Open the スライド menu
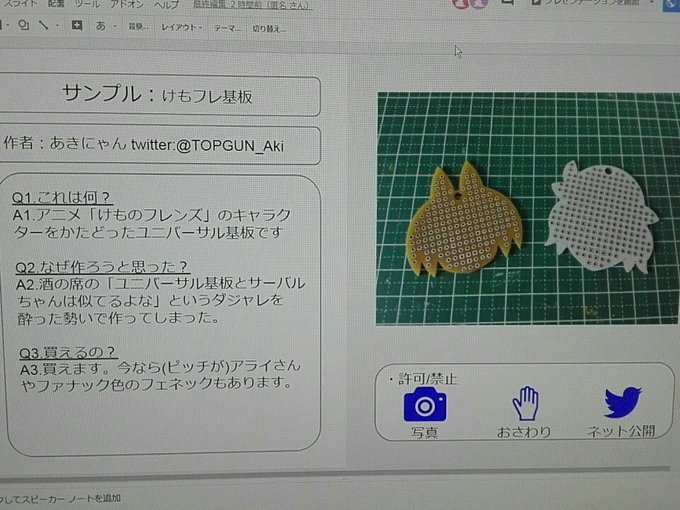Viewport: 680px width, 510px height. pyautogui.click(x=19, y=3)
